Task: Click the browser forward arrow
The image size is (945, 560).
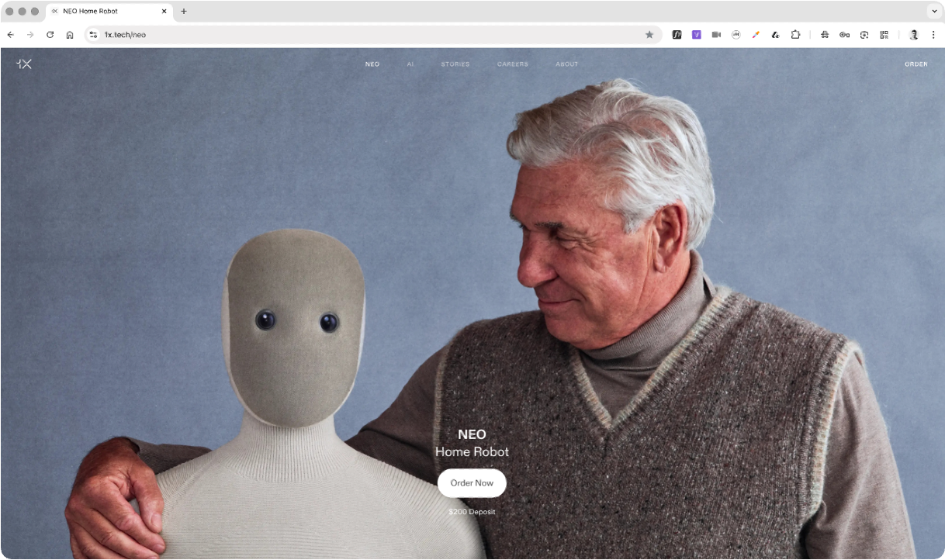Action: pyautogui.click(x=30, y=35)
